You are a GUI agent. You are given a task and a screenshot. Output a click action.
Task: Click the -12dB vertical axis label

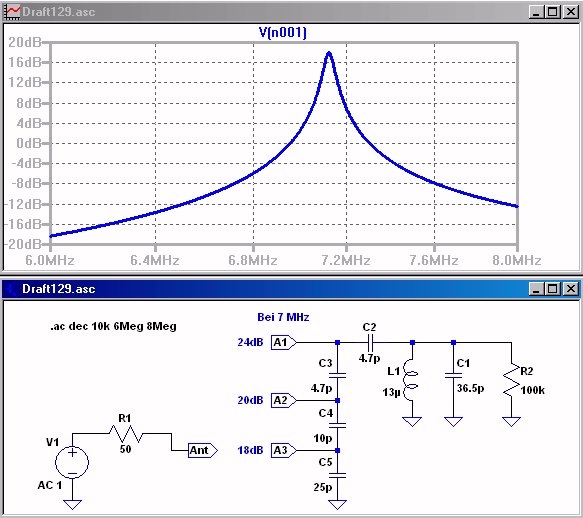(x=22, y=204)
